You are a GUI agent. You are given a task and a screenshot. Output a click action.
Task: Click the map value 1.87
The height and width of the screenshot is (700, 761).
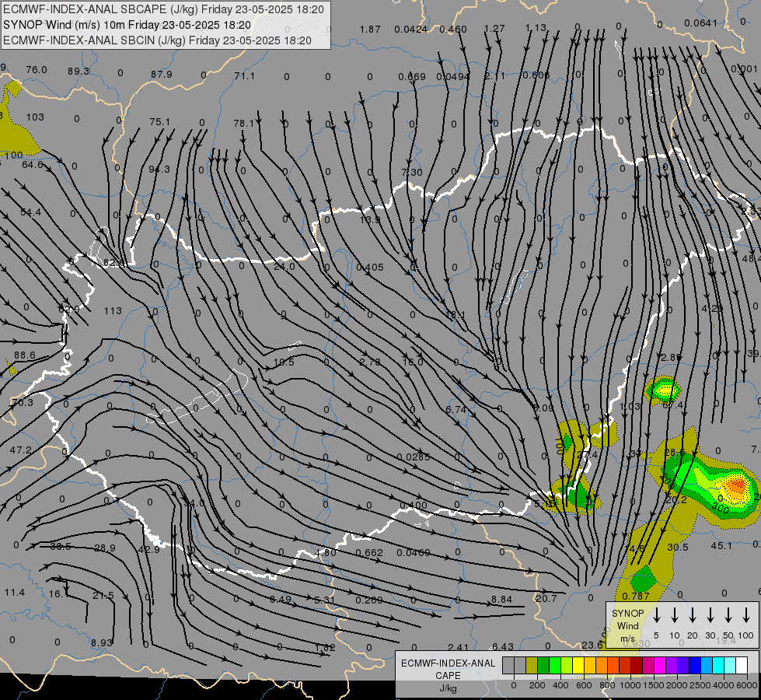click(370, 29)
